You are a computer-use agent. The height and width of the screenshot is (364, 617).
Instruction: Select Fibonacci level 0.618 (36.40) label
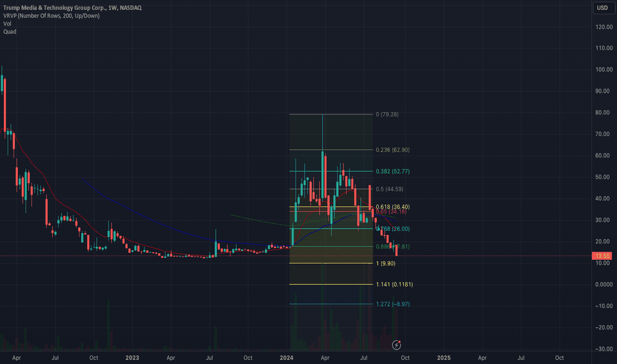pos(393,206)
